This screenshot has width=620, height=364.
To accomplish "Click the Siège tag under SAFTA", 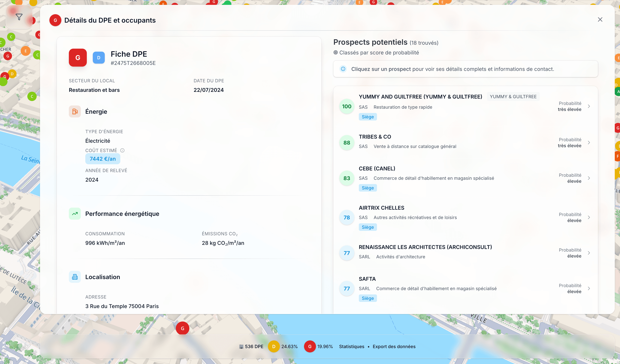I will [x=368, y=298].
